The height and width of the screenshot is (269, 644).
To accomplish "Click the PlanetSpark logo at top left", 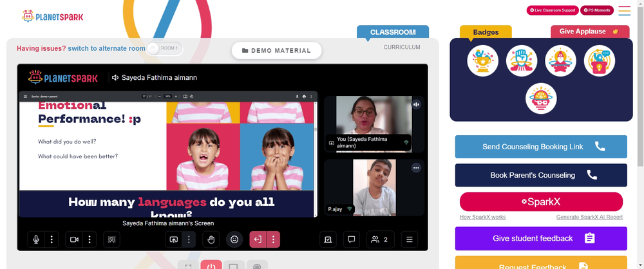I will point(52,17).
